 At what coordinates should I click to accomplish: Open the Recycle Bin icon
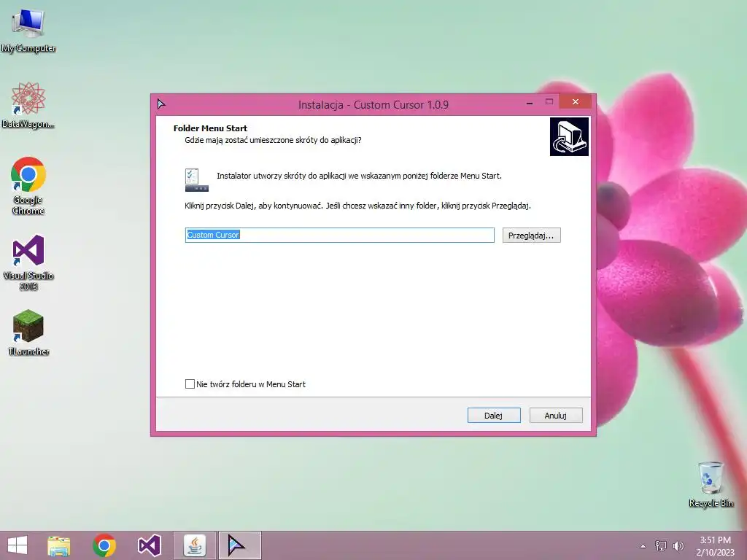(711, 484)
